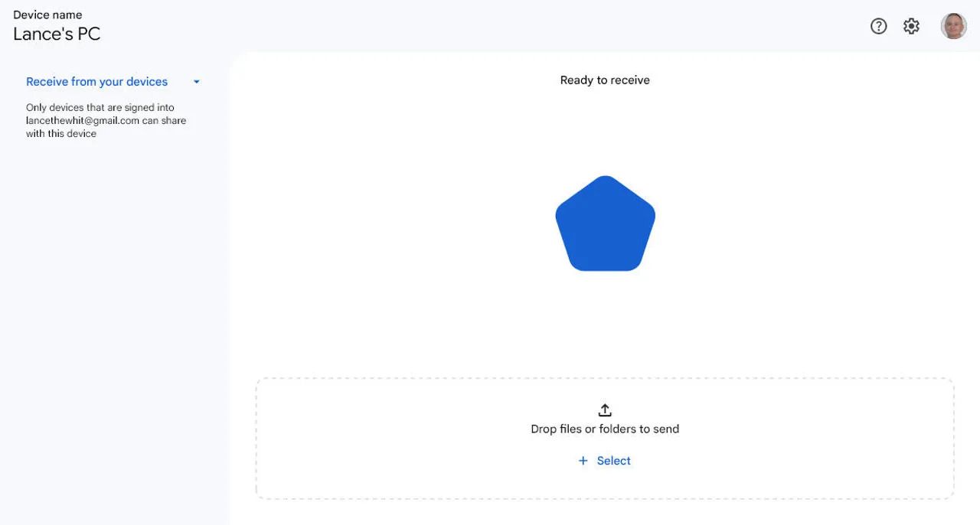Click the blue pentagon status shape
The width and height of the screenshot is (980, 525).
click(x=606, y=223)
